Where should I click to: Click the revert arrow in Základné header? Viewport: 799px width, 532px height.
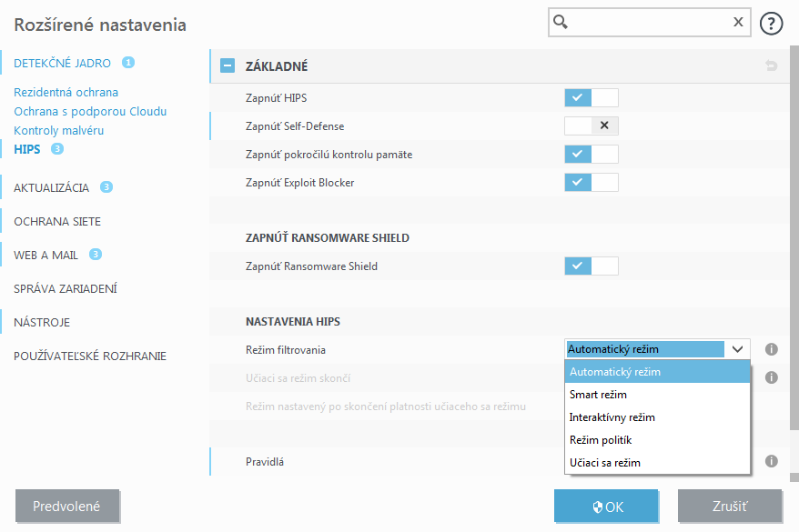(772, 66)
